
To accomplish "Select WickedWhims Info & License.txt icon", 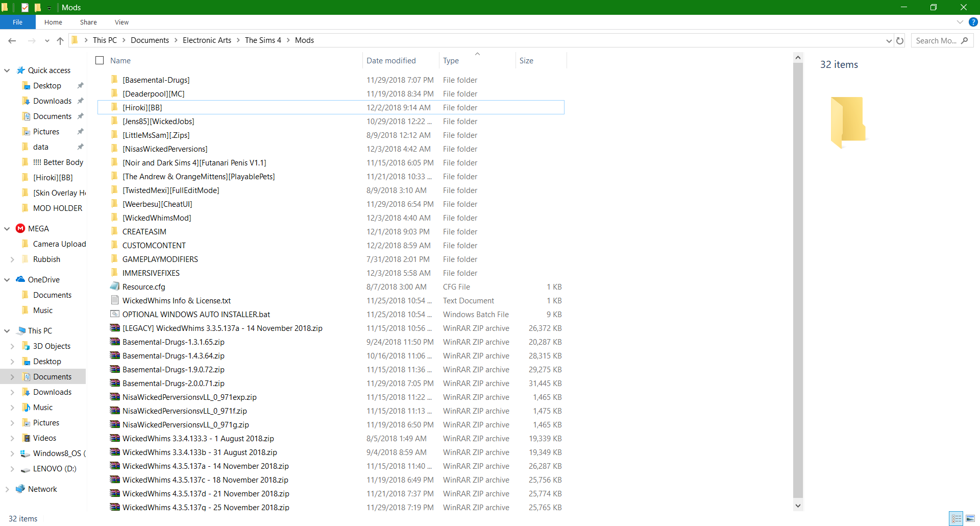I will [x=115, y=300].
